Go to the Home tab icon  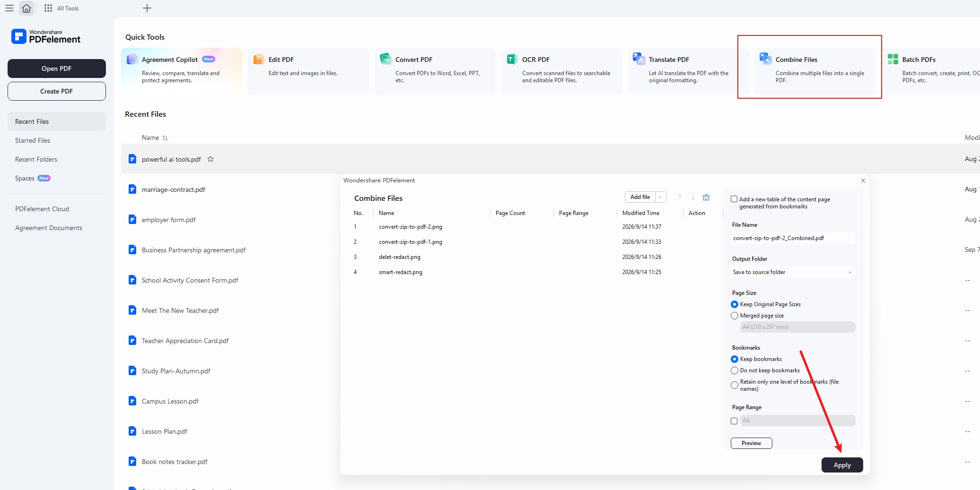point(26,8)
